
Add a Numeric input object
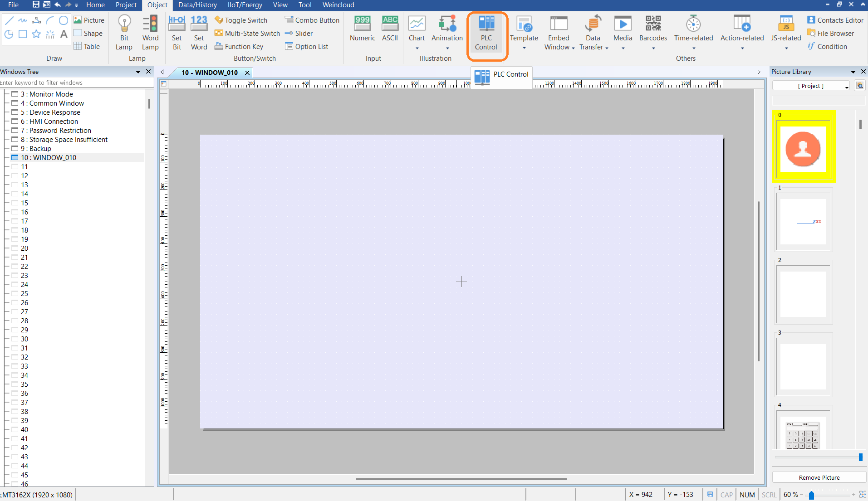tap(362, 29)
